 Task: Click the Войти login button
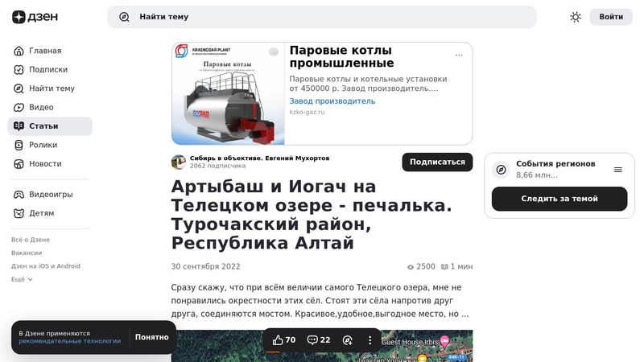point(611,17)
